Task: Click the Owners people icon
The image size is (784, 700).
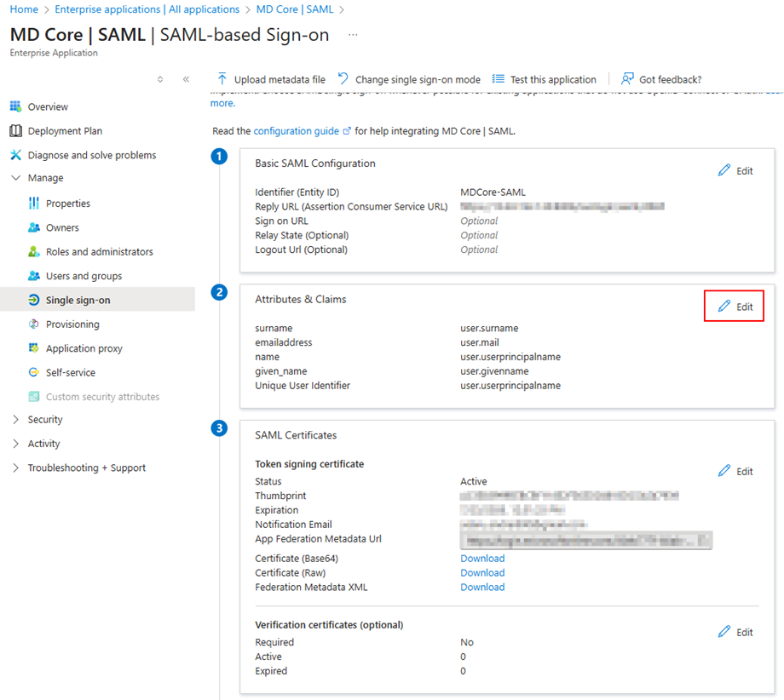Action: tap(33, 227)
